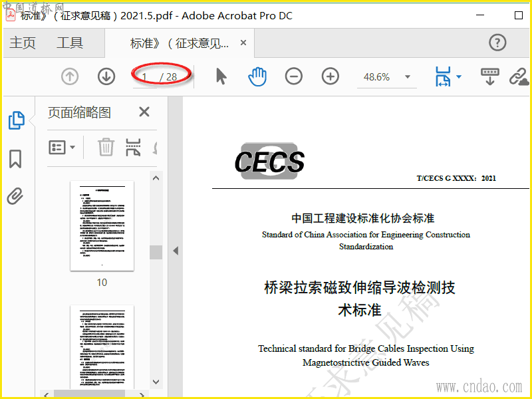The width and height of the screenshot is (532, 399).
Task: Click the text 'Magnetostrictive Guided Waves'
Action: (x=366, y=362)
